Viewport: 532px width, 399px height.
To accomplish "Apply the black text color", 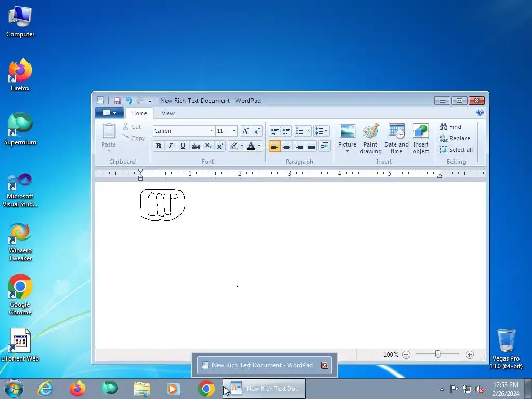I will pos(251,146).
